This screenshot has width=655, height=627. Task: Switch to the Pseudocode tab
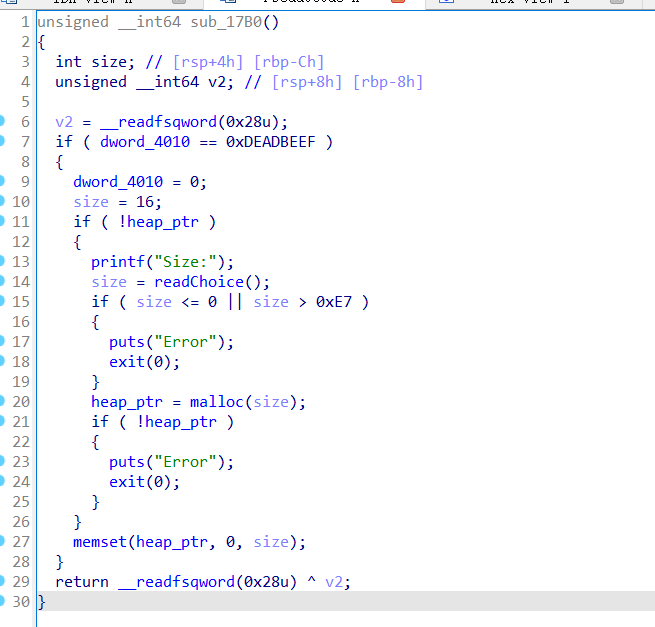[290, 3]
